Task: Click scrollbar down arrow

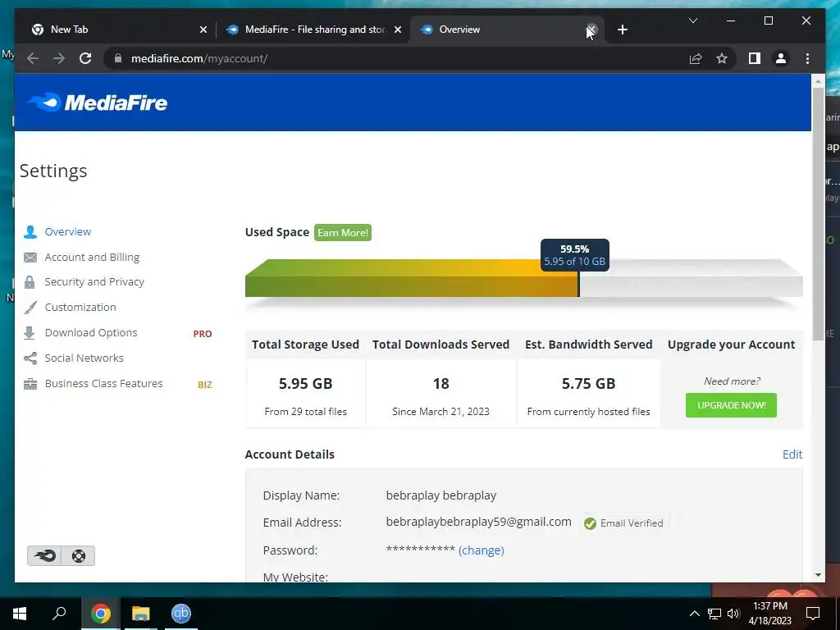Action: coord(818,575)
